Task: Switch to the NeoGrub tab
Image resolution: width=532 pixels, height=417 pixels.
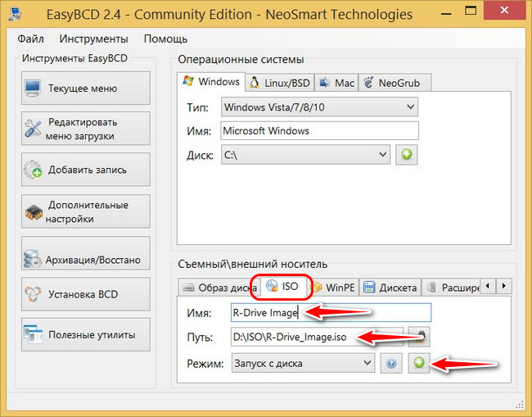Action: [x=395, y=83]
